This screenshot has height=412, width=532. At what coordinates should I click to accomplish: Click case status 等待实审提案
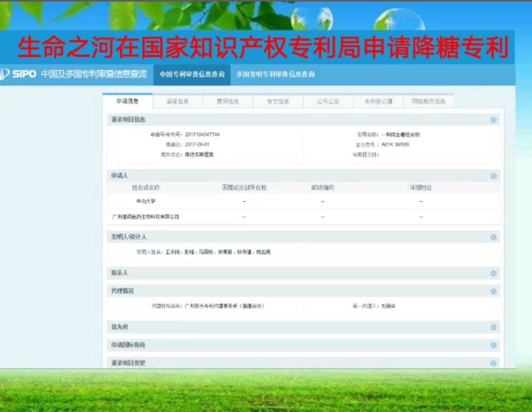click(x=199, y=155)
